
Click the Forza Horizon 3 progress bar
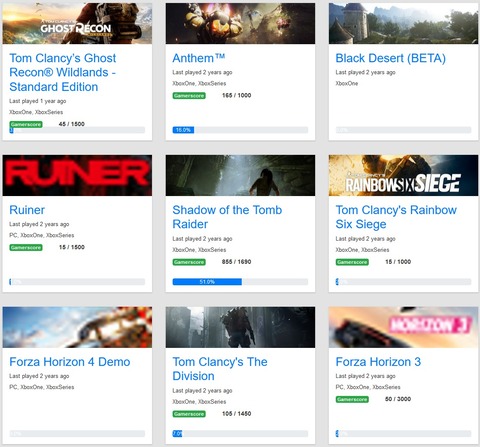pos(403,434)
